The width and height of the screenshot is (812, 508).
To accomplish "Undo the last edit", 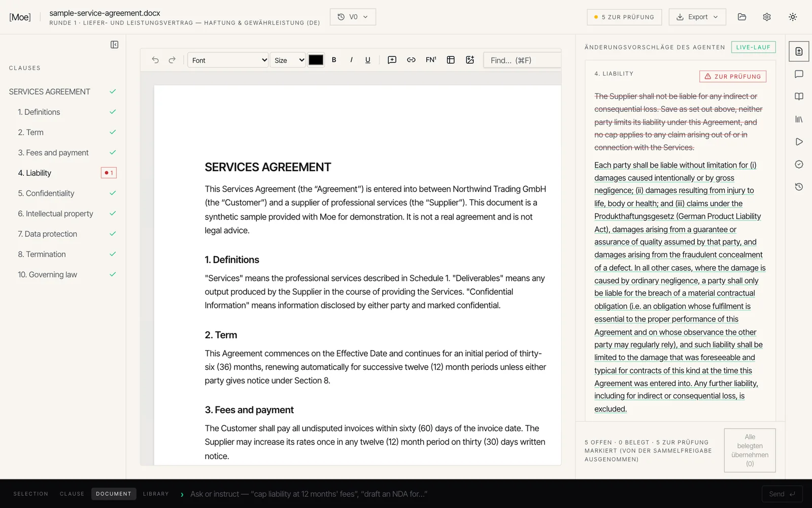I will [155, 60].
